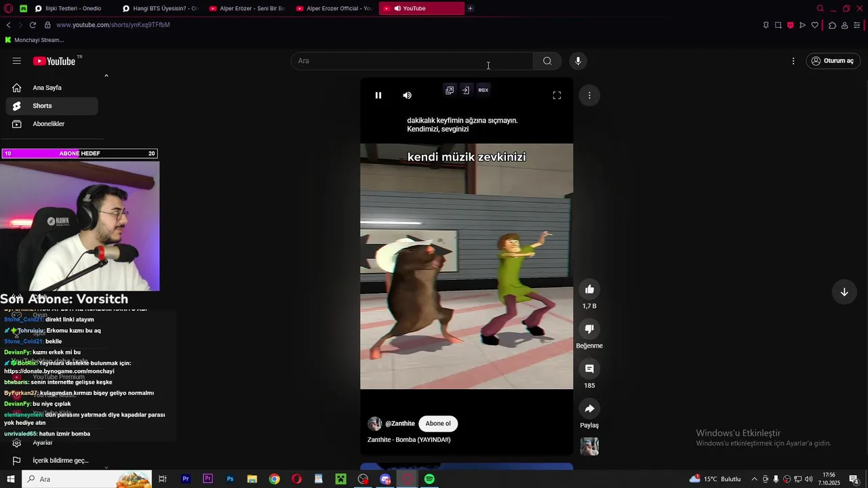Click the dislike (Beğenme) button
868x488 pixels.
tap(589, 329)
